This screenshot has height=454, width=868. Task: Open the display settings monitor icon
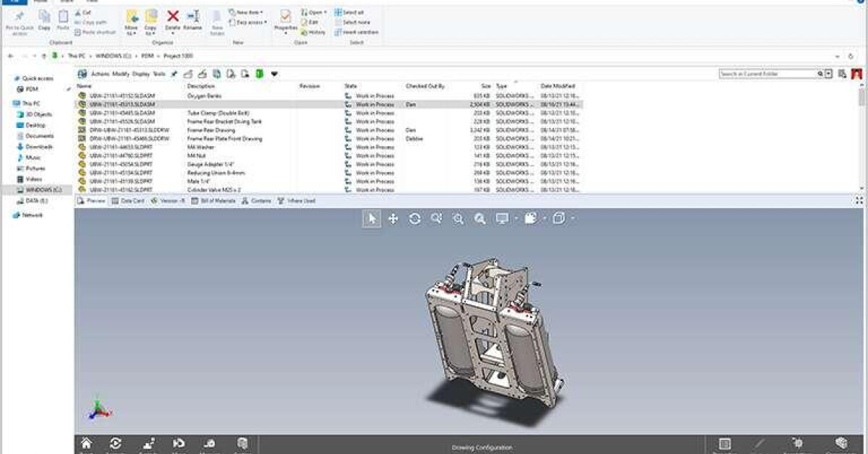[502, 218]
